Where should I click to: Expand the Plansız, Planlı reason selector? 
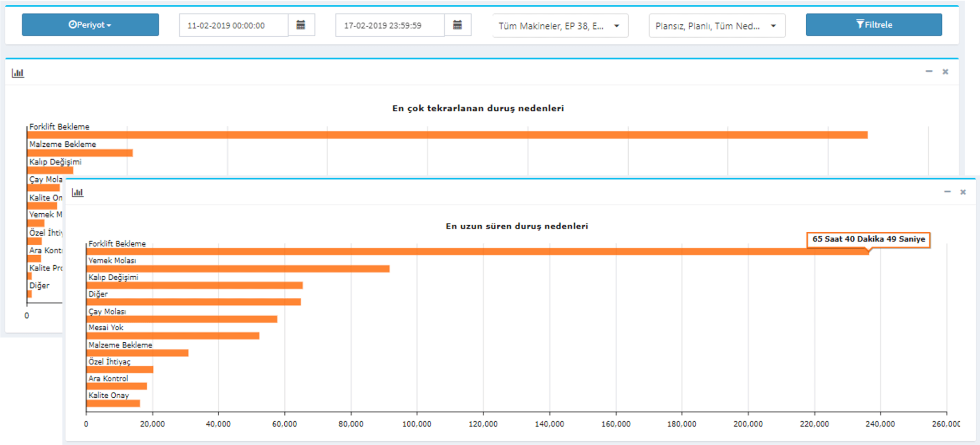click(717, 26)
